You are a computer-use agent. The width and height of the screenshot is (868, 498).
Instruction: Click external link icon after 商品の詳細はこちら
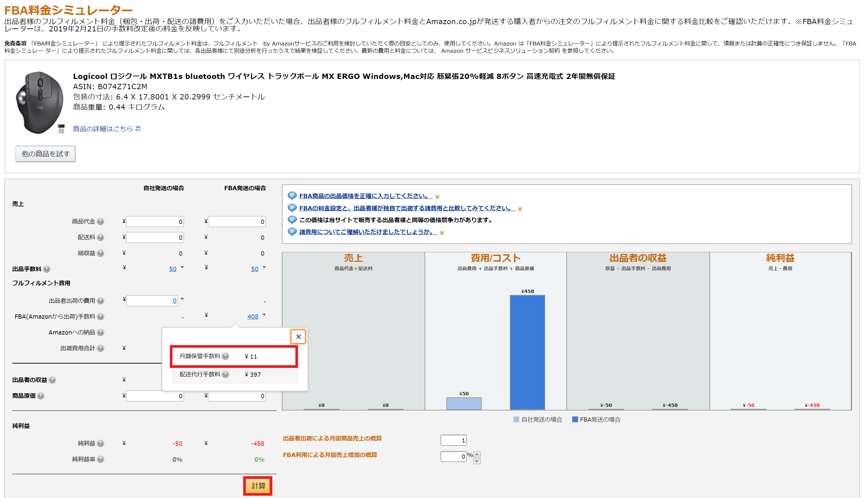[138, 129]
